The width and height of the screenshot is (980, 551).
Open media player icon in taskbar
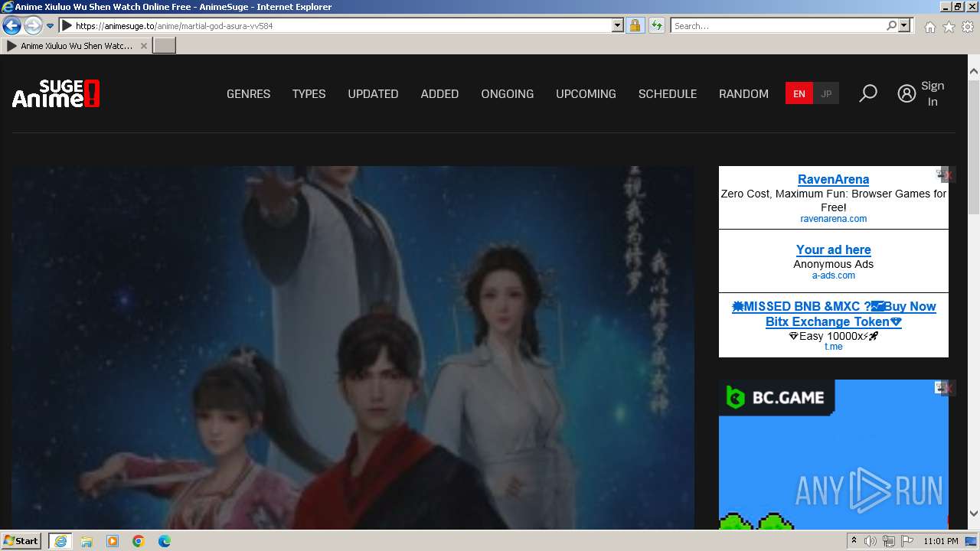[x=113, y=541]
